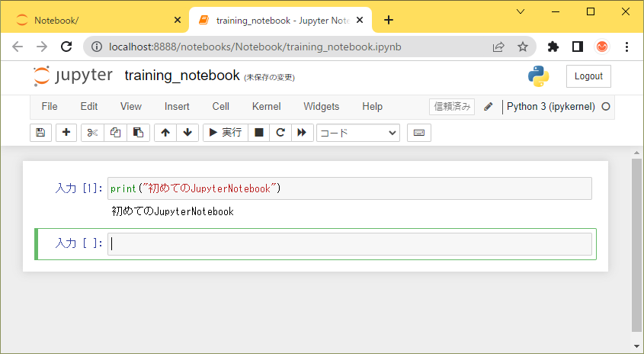This screenshot has width=644, height=354.
Task: Open the Help menu
Action: (x=372, y=107)
